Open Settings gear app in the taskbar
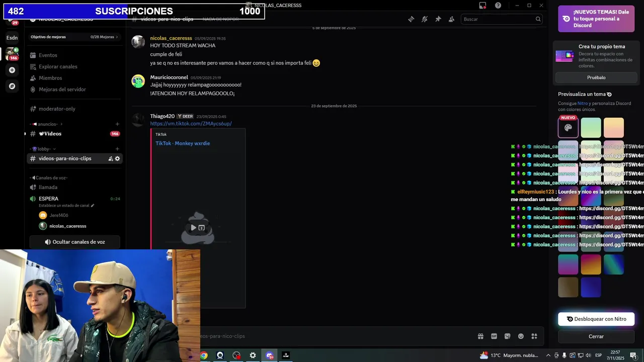The image size is (644, 362). tap(253, 355)
